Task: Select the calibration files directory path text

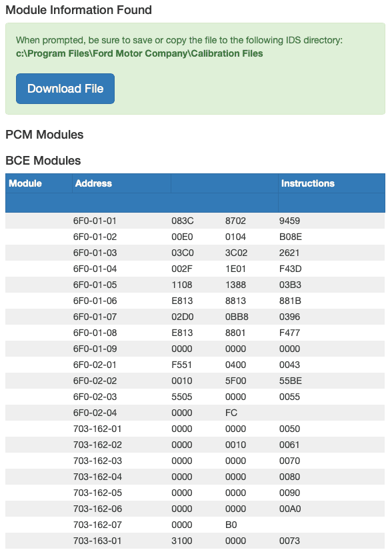Action: tap(139, 53)
